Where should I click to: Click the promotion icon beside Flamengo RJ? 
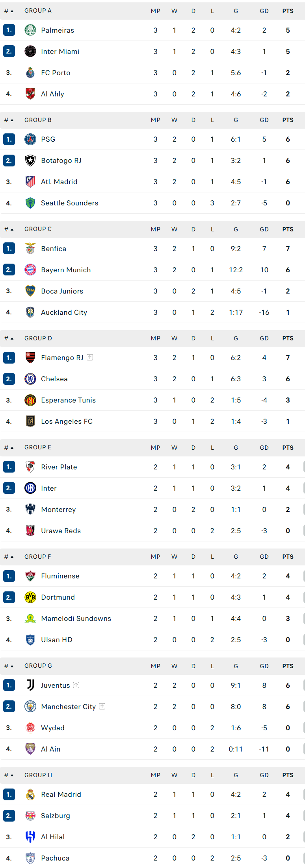pyautogui.click(x=90, y=357)
